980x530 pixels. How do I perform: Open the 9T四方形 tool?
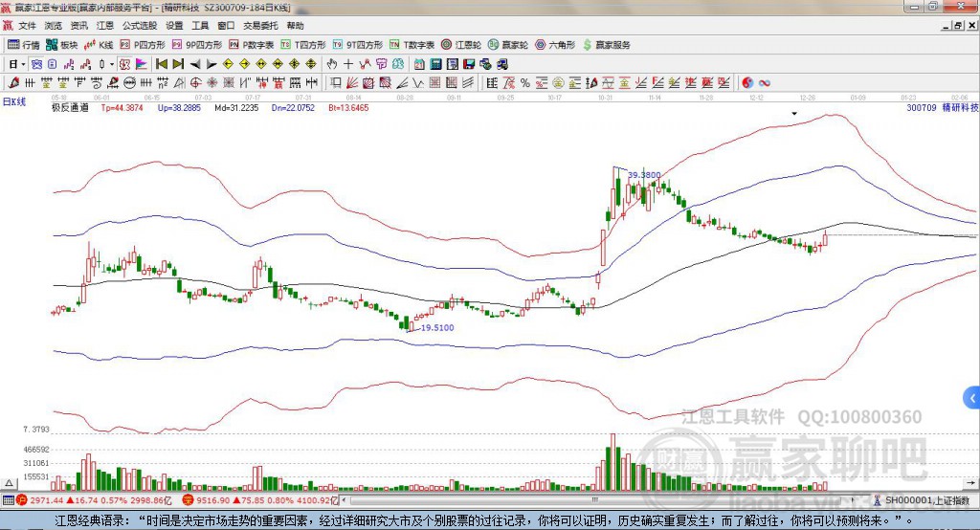pyautogui.click(x=358, y=45)
